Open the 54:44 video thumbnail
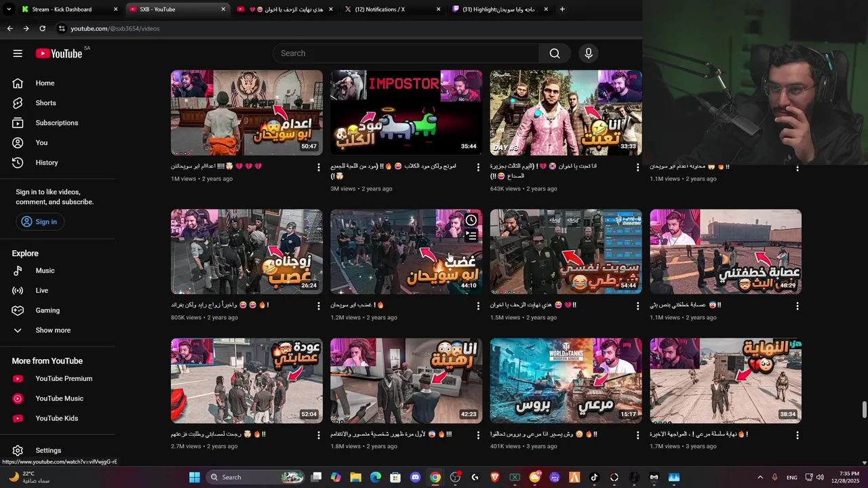The height and width of the screenshot is (488, 868). [x=566, y=251]
